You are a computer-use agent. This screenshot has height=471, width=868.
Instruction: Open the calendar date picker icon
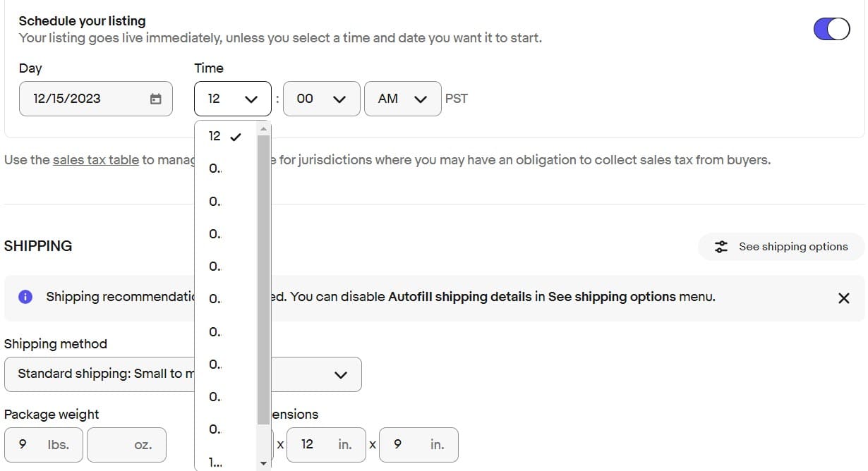(156, 99)
